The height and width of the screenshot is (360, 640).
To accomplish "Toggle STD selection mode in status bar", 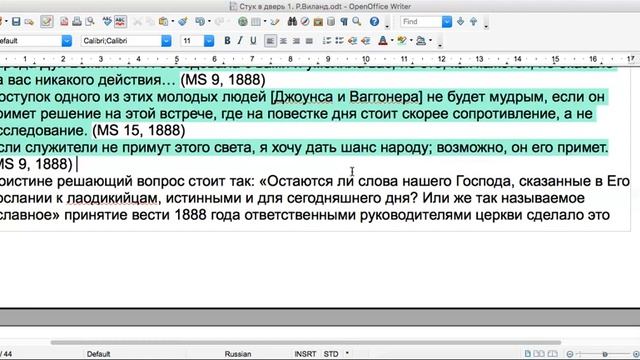I will coord(331,354).
